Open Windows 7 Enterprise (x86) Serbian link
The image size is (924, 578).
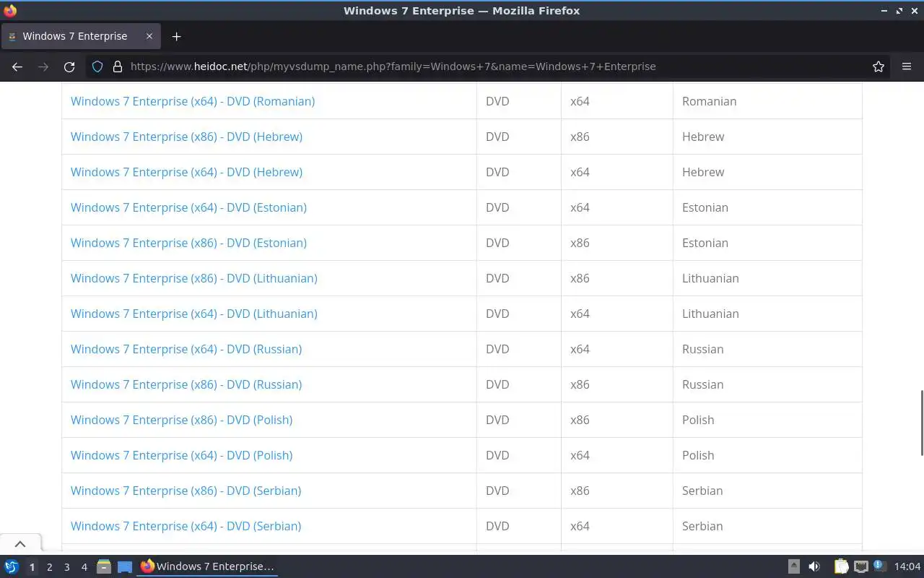186,491
